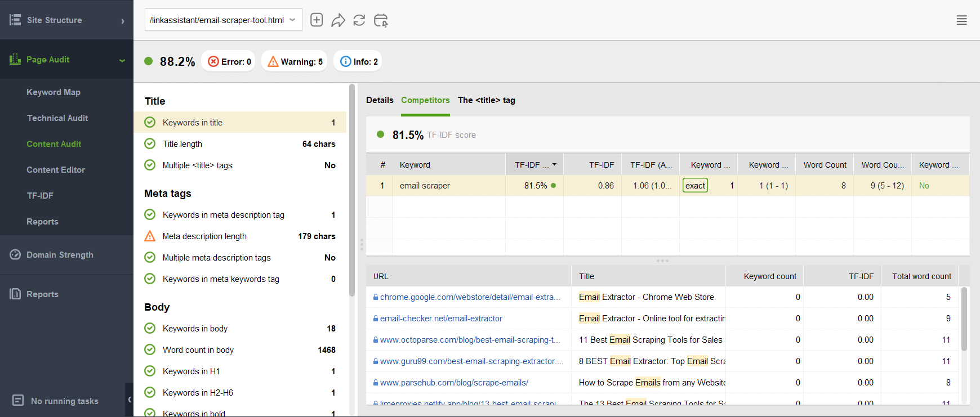Screen dimensions: 980x417
Task: Select Multiple meta description tags row
Action: 240,257
